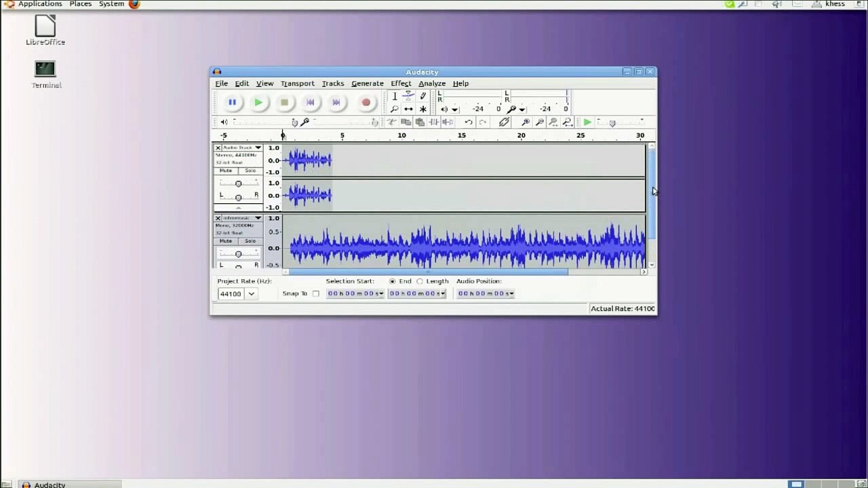Open the Help menu

point(460,83)
